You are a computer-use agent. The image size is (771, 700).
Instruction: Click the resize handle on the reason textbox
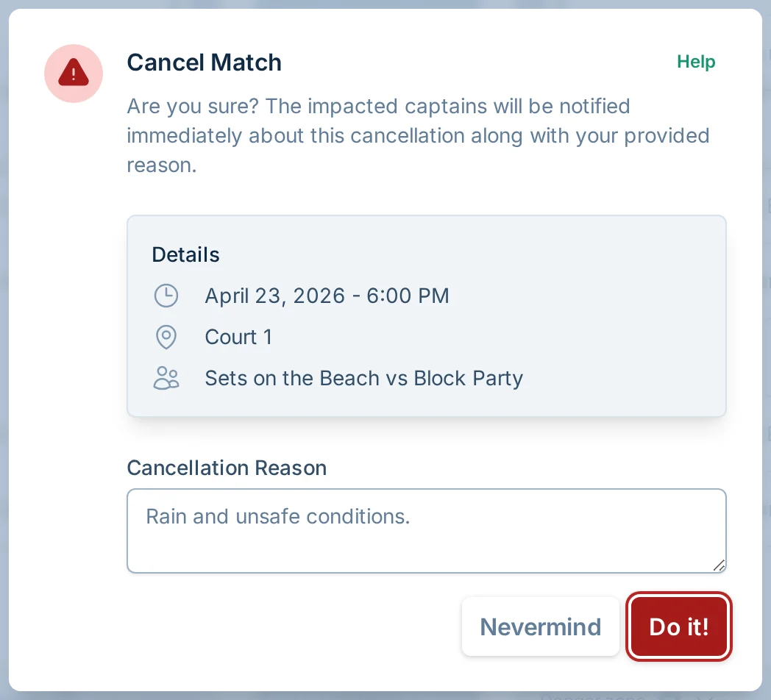(720, 565)
